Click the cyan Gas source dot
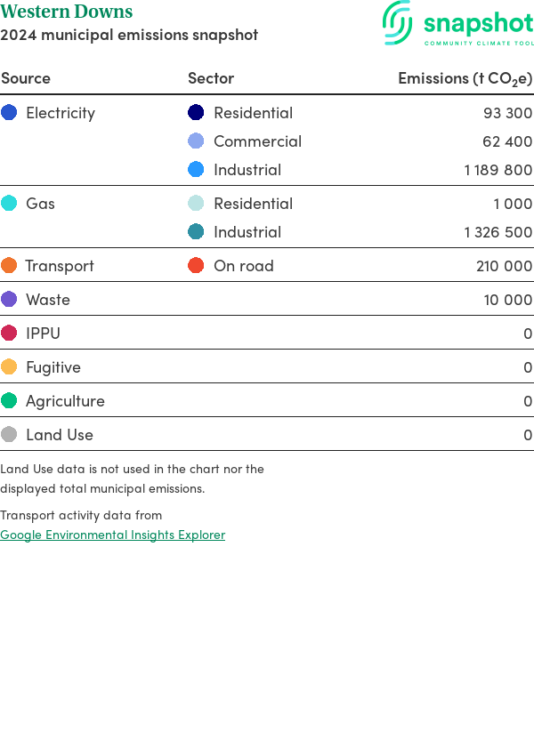Screen dimensions: 534x756 pos(9,204)
